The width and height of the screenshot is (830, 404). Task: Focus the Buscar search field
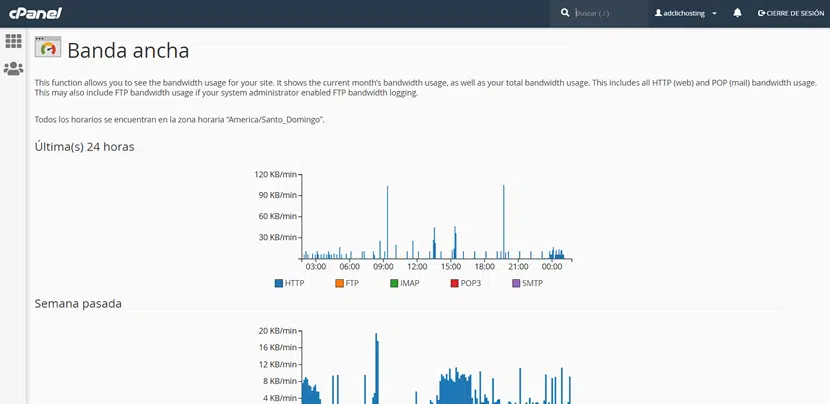pyautogui.click(x=605, y=13)
